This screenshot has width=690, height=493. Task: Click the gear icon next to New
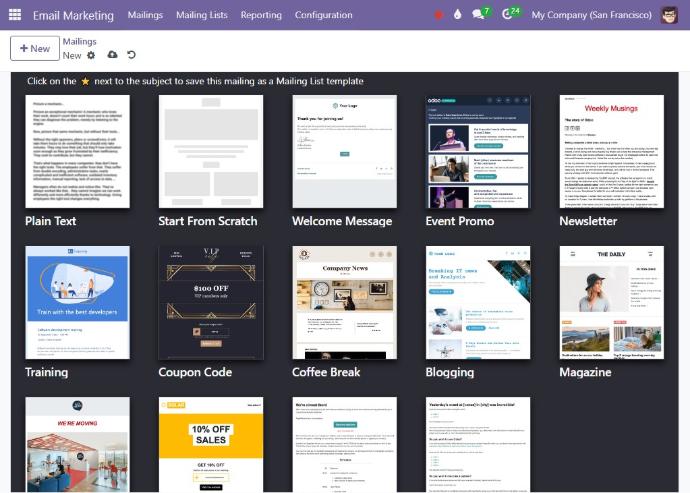pyautogui.click(x=91, y=56)
